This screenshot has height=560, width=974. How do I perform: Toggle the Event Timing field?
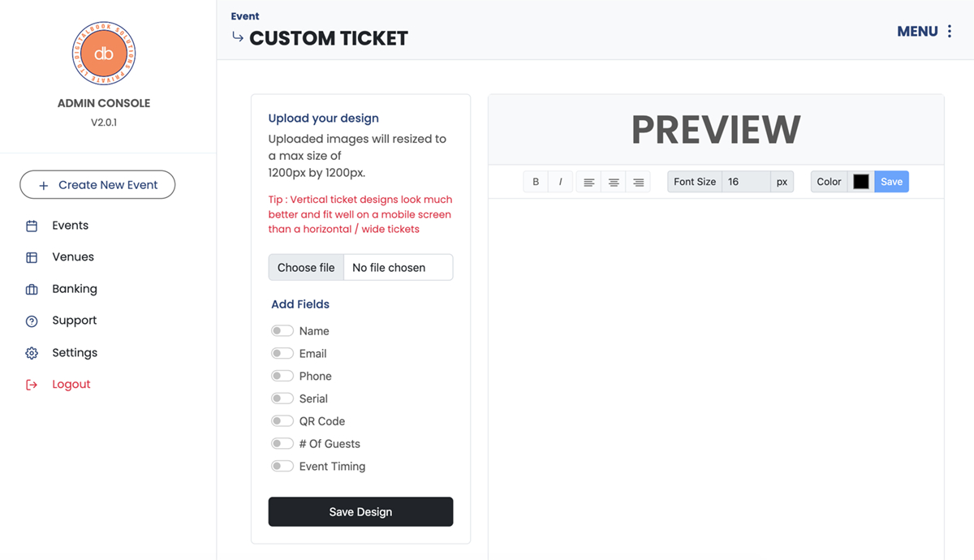[282, 467]
